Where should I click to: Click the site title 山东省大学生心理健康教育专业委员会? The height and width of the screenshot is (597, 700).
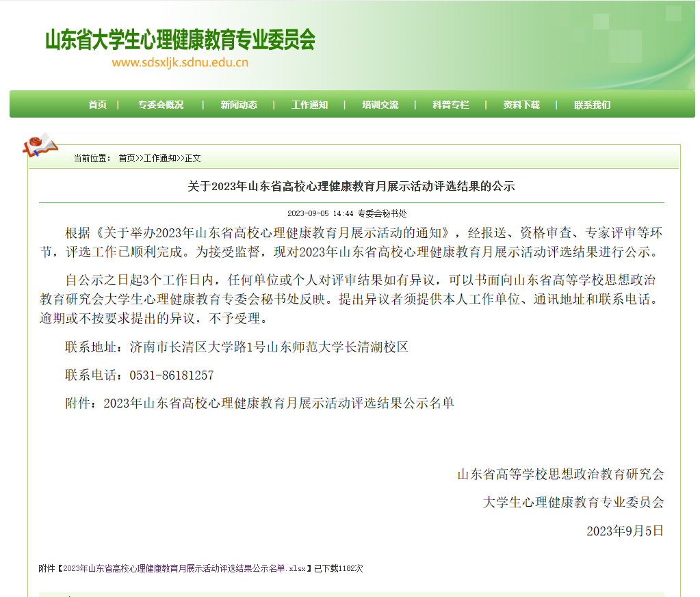(181, 39)
